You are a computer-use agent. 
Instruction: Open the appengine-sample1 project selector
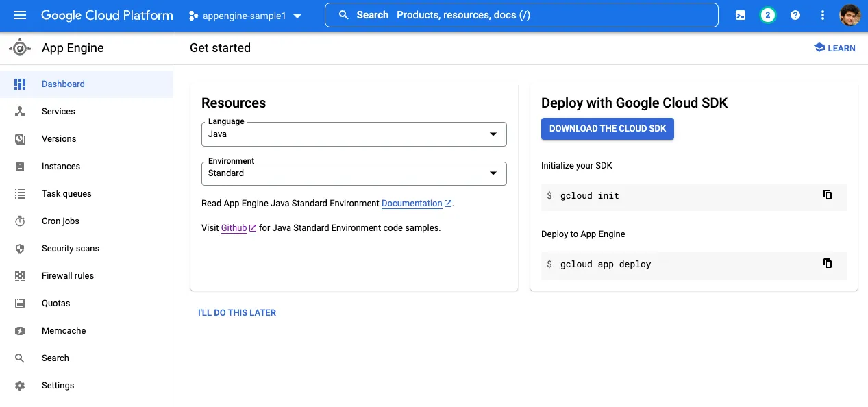click(x=245, y=15)
